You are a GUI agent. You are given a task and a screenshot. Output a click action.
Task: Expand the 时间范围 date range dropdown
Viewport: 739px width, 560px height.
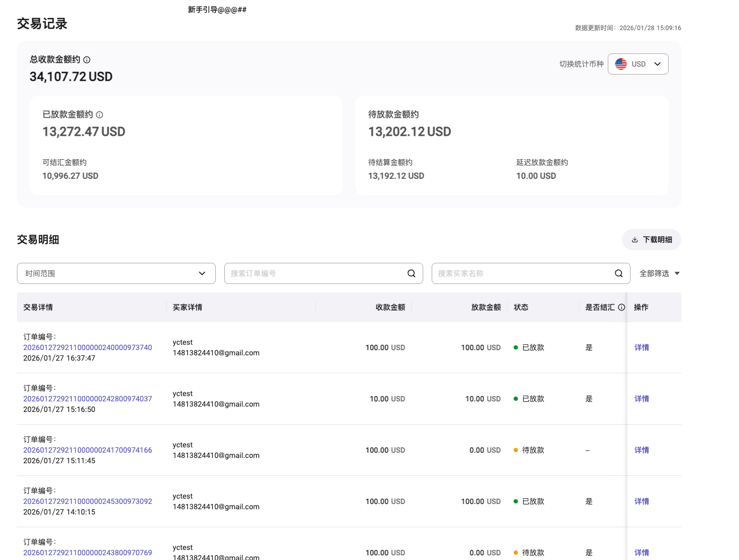point(116,273)
